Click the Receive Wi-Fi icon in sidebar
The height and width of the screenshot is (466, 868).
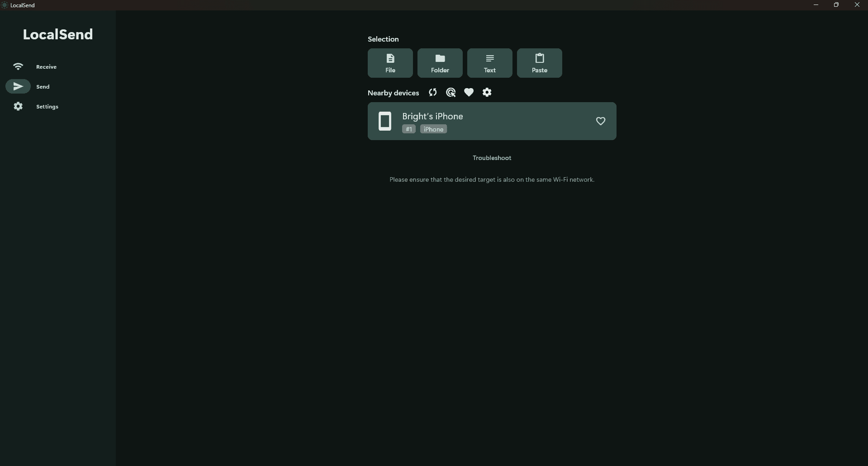pyautogui.click(x=18, y=66)
